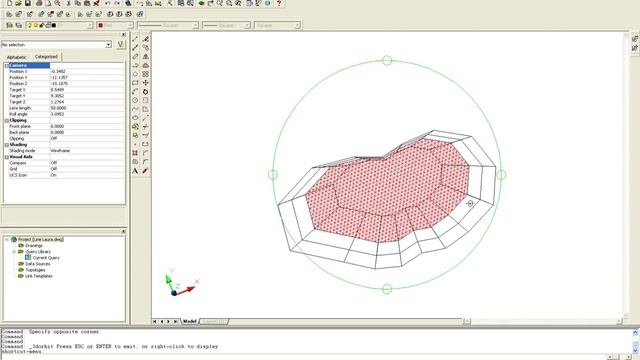Viewport: 640px width, 360px height.
Task: Select Drawings in the project tree
Action: click(x=34, y=246)
